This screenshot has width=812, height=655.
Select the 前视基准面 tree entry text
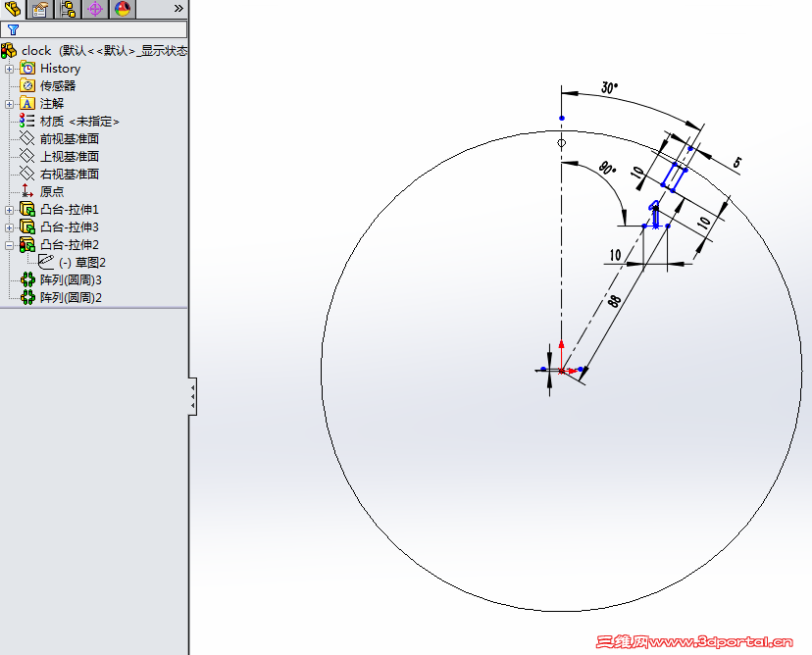click(70, 139)
